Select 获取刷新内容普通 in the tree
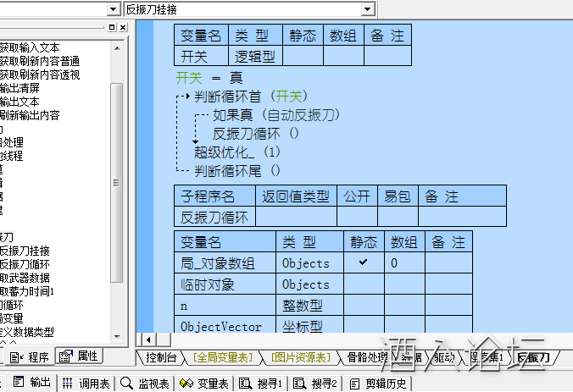 coord(40,61)
